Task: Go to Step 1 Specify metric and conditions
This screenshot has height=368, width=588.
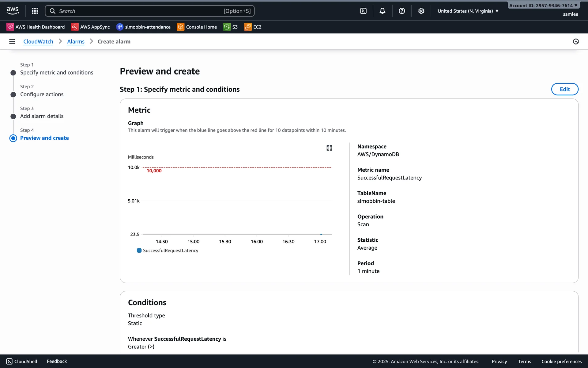Action: (56, 73)
